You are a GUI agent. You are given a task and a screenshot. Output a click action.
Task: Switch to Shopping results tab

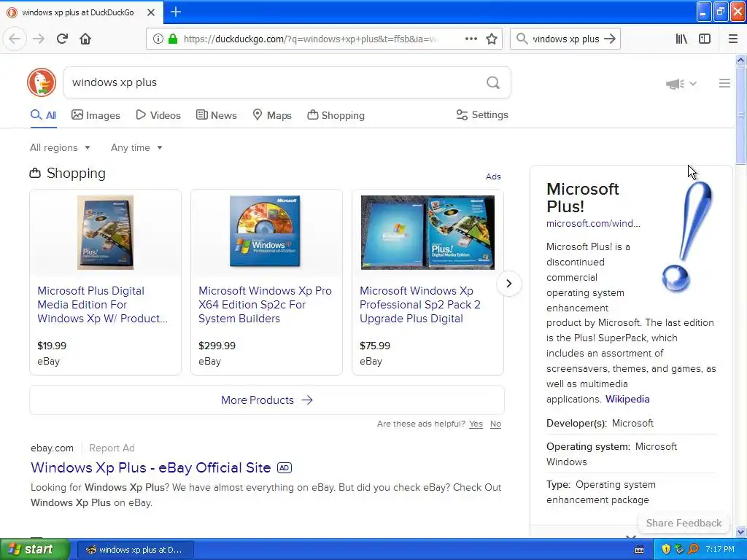pyautogui.click(x=336, y=115)
